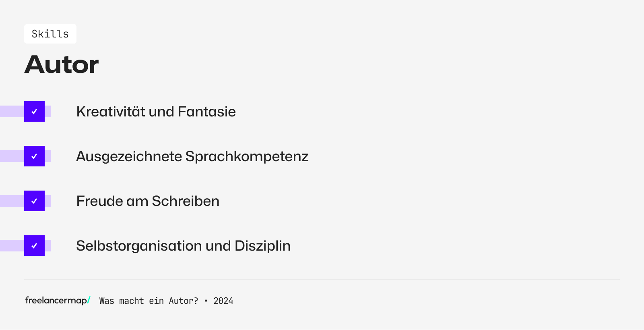Click the lavender bar left of the Freude checkbox
Screen dimensions: 644x330
[12, 201]
